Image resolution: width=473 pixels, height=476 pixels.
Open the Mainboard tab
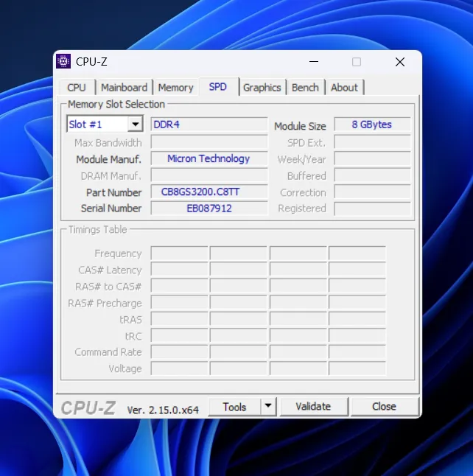coord(124,87)
